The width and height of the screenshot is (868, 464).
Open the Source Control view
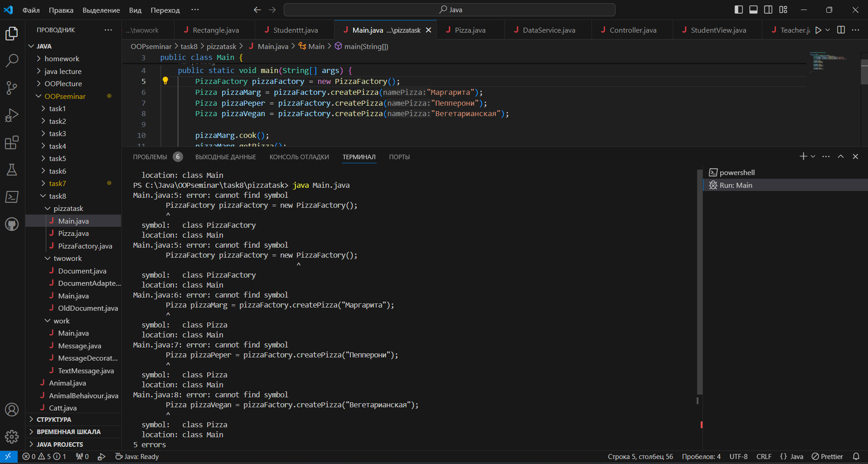click(x=12, y=88)
